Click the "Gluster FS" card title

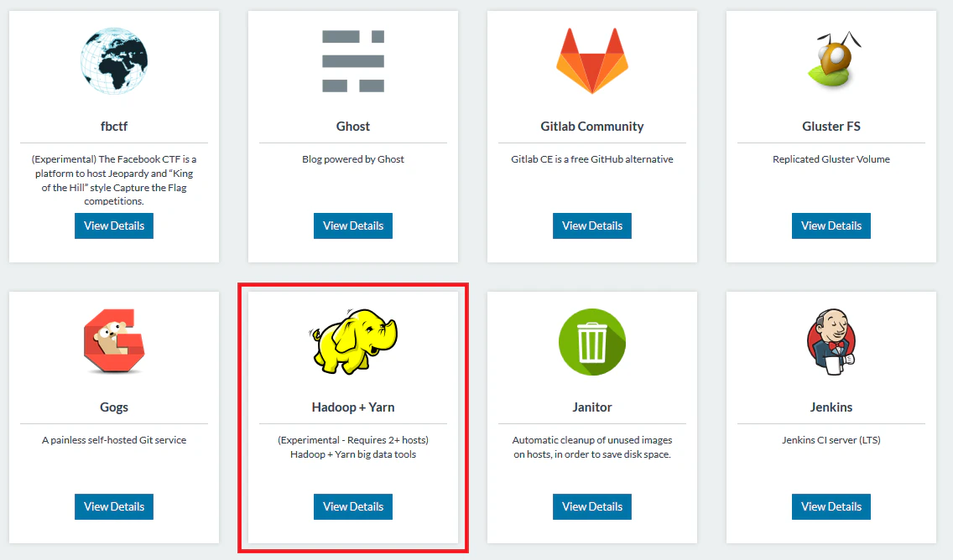(x=831, y=127)
